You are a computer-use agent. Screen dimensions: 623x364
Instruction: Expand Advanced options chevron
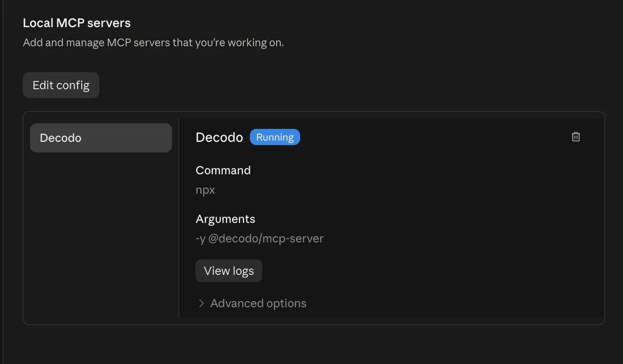201,303
